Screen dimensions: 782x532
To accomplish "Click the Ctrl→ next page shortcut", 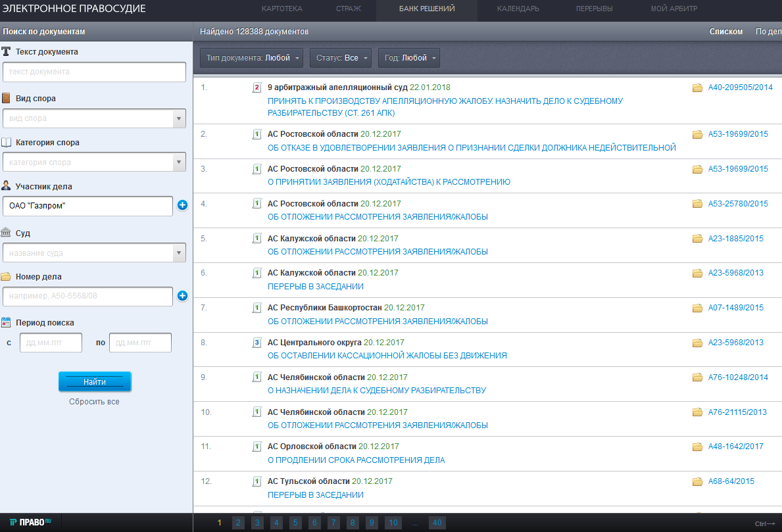I will (x=765, y=523).
